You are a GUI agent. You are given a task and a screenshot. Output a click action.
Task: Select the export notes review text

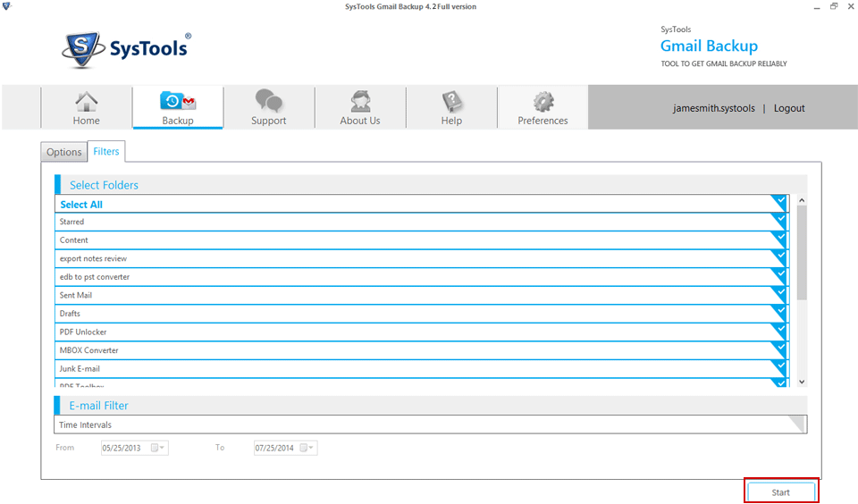pos(93,258)
